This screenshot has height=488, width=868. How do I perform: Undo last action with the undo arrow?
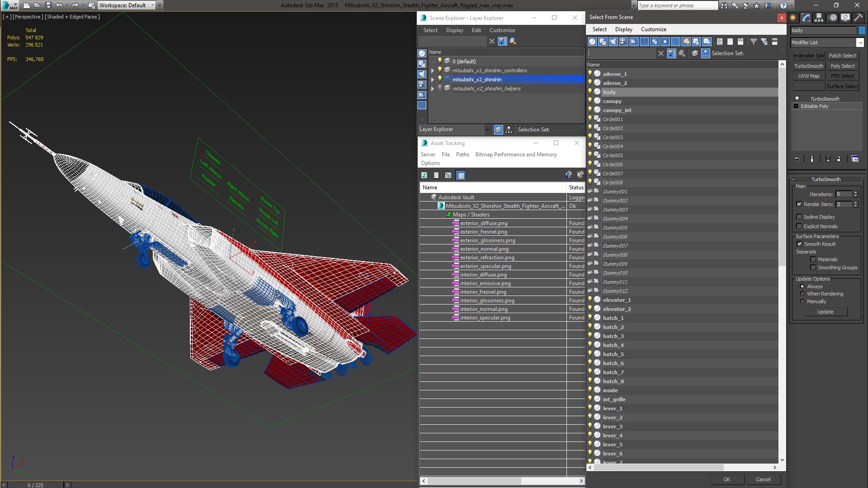[59, 5]
